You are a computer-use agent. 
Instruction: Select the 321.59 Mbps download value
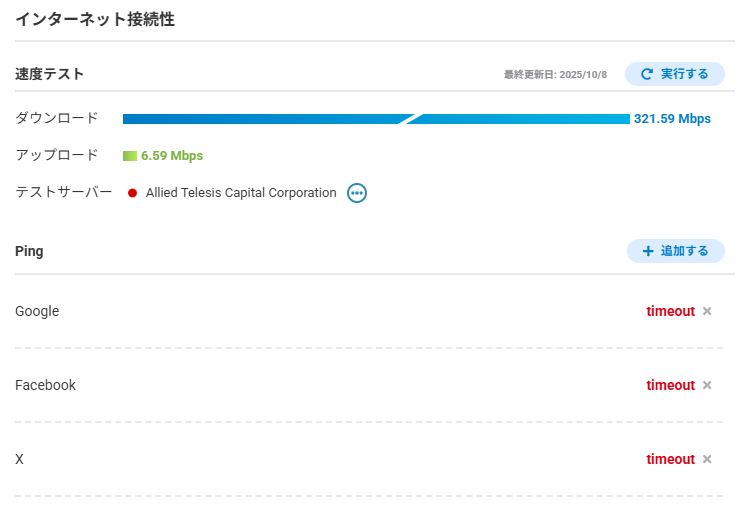coord(672,119)
